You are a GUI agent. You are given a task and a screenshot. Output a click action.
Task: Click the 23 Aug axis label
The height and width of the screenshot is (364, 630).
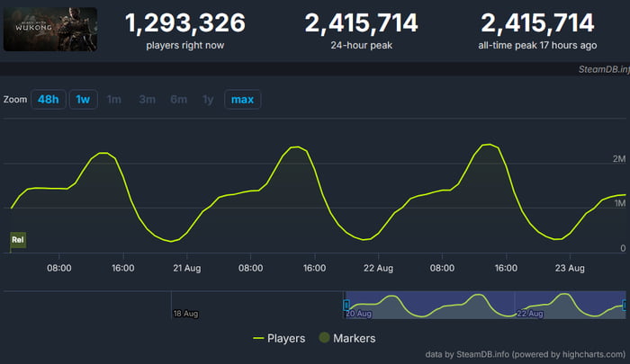tap(570, 268)
